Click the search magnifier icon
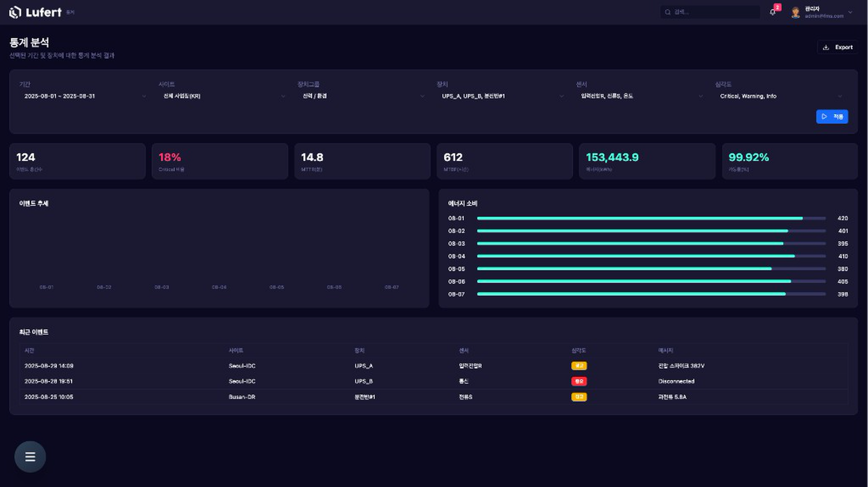868x487 pixels. pyautogui.click(x=668, y=12)
